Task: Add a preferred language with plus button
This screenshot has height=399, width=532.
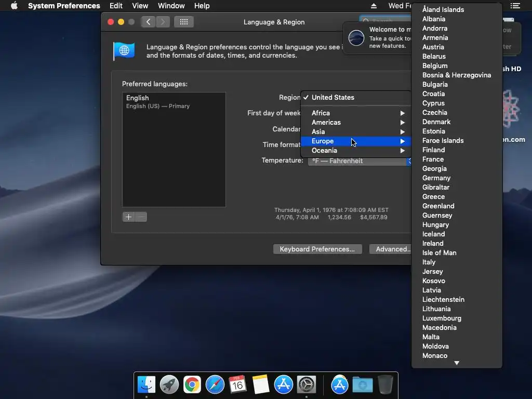Action: pyautogui.click(x=129, y=217)
